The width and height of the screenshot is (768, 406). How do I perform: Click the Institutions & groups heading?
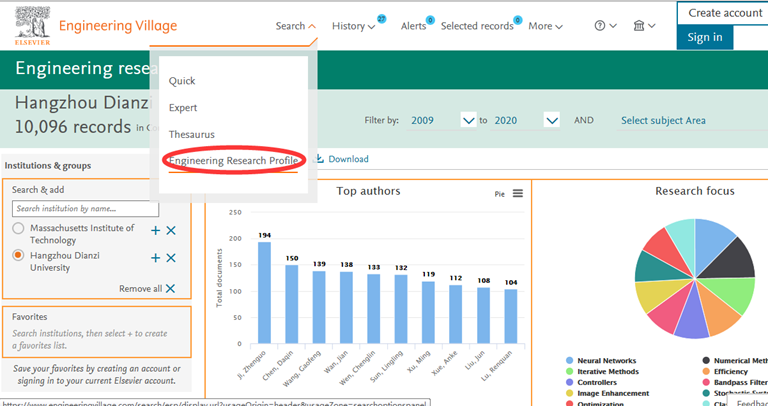pos(48,166)
